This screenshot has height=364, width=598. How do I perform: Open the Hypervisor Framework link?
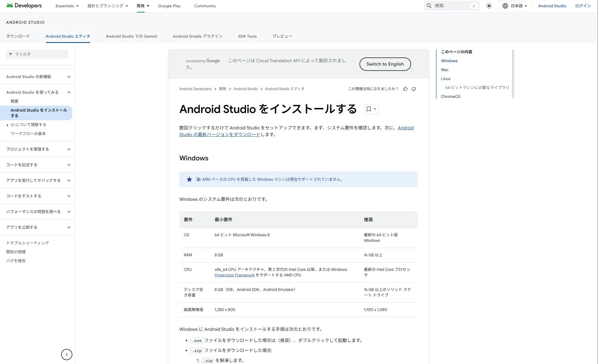click(235, 275)
